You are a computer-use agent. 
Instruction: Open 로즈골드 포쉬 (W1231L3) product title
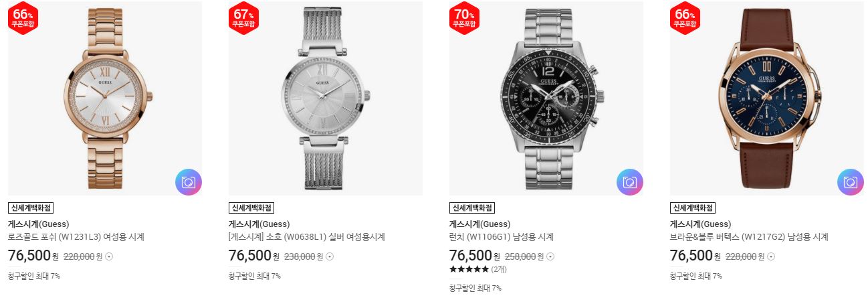pos(76,237)
